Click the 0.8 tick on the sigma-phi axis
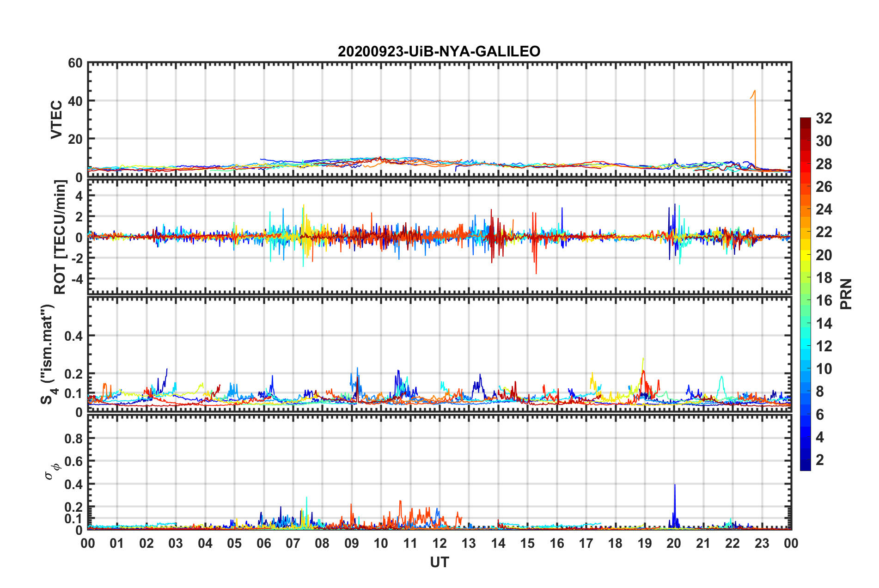879x588 pixels. (73, 438)
